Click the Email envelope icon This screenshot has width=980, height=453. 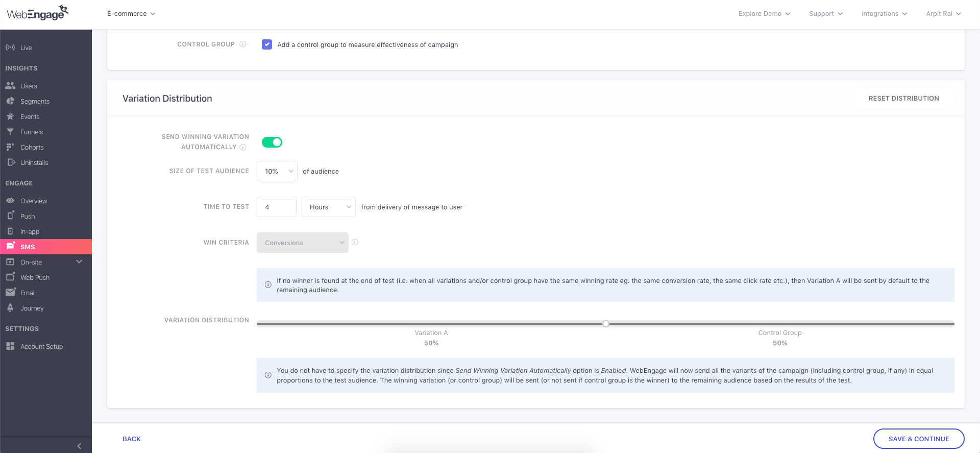click(10, 293)
